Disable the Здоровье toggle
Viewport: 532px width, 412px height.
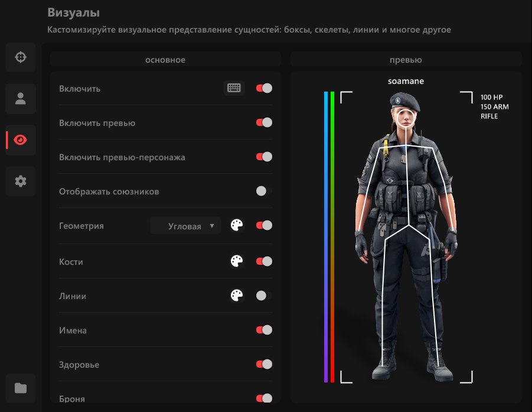tap(263, 364)
